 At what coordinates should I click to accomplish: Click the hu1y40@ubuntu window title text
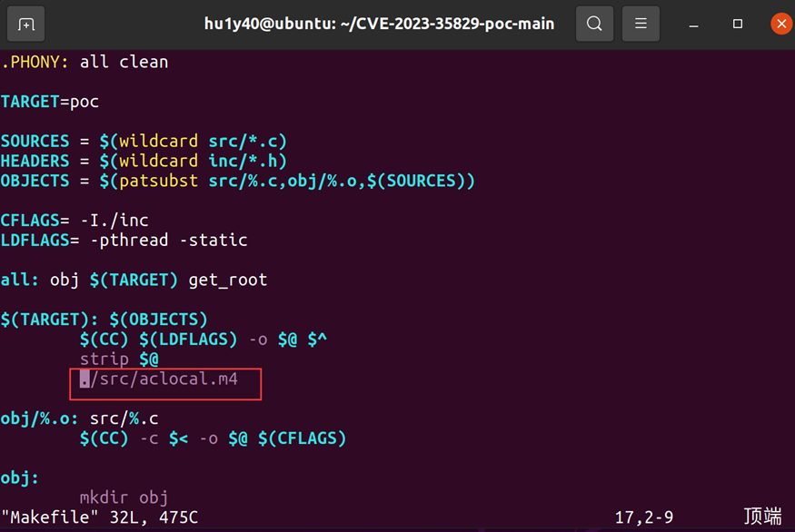point(379,24)
